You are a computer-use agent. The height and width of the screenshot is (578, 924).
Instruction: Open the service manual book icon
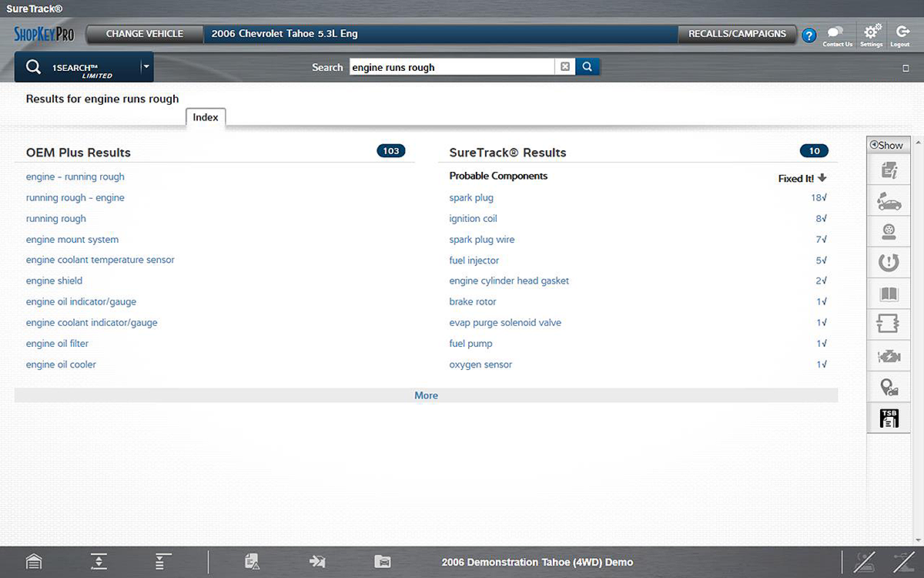click(889, 294)
